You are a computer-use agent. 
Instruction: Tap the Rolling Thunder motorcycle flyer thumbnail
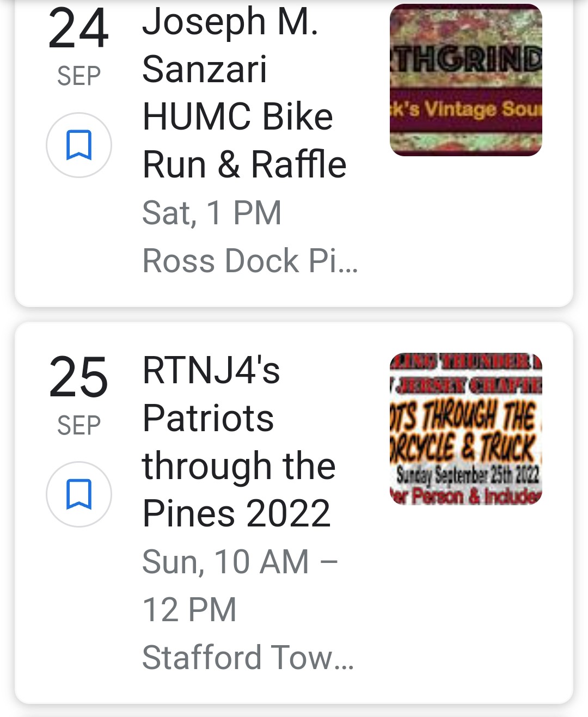point(465,429)
